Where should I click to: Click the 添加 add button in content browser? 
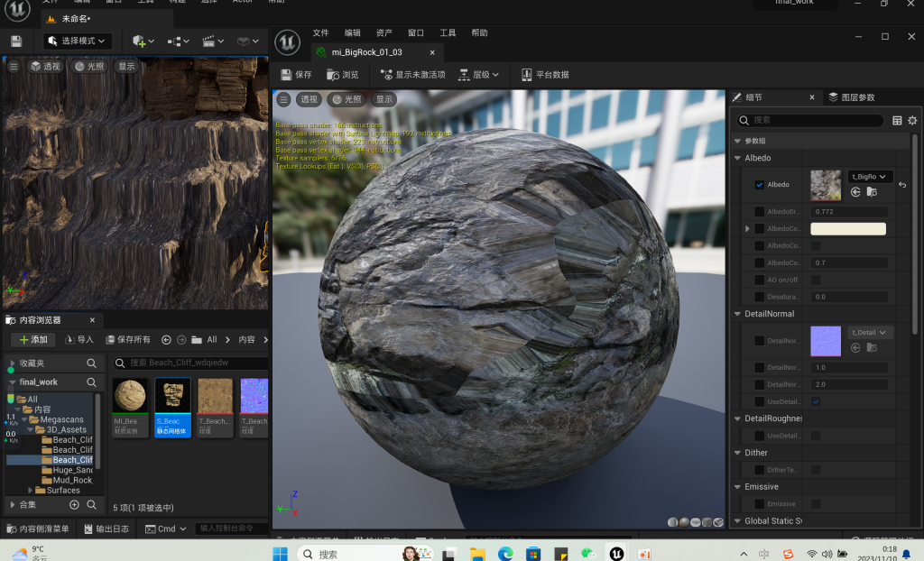click(x=33, y=340)
